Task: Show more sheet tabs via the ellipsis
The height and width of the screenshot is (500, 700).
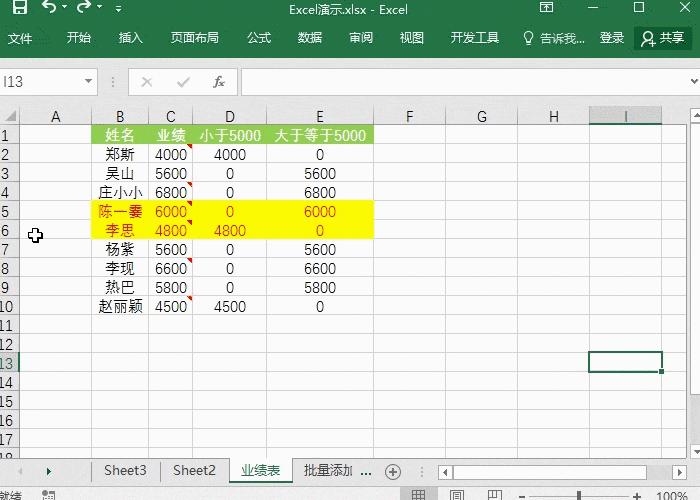Action: 366,472
